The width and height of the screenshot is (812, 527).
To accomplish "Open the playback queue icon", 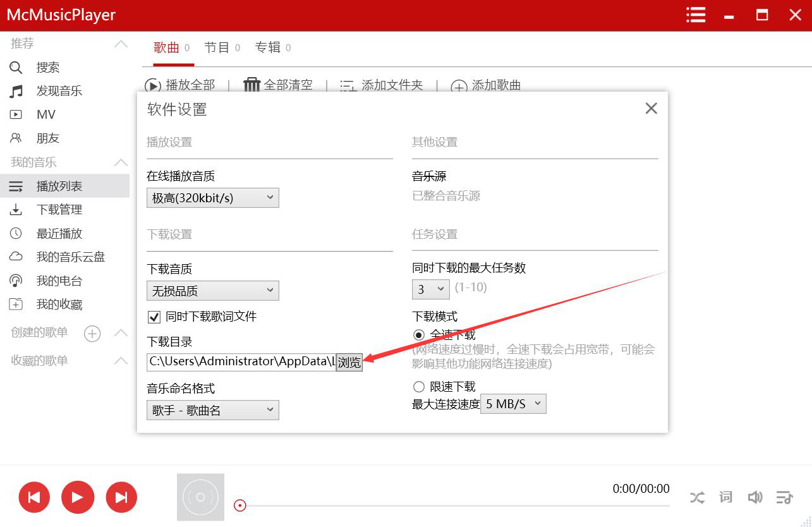I will [784, 497].
